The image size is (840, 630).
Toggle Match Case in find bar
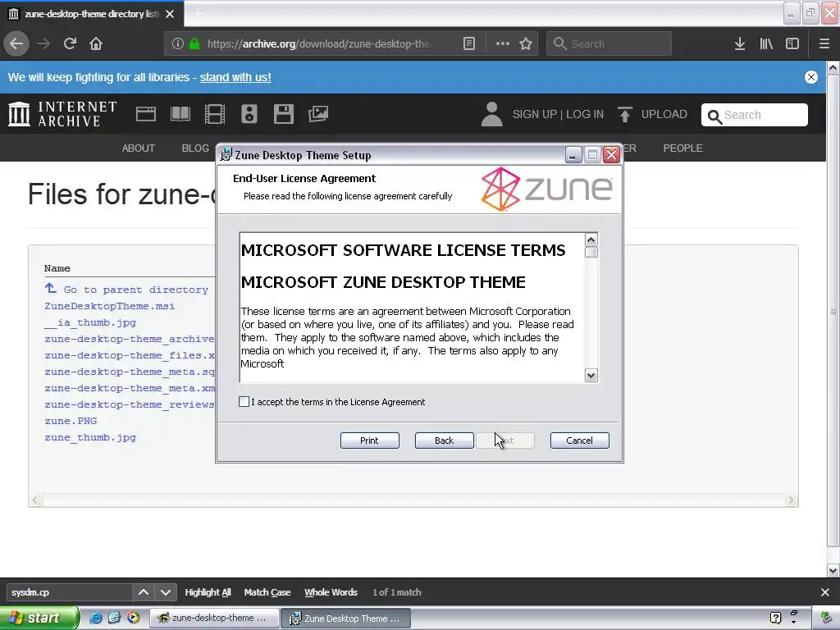coord(267,592)
